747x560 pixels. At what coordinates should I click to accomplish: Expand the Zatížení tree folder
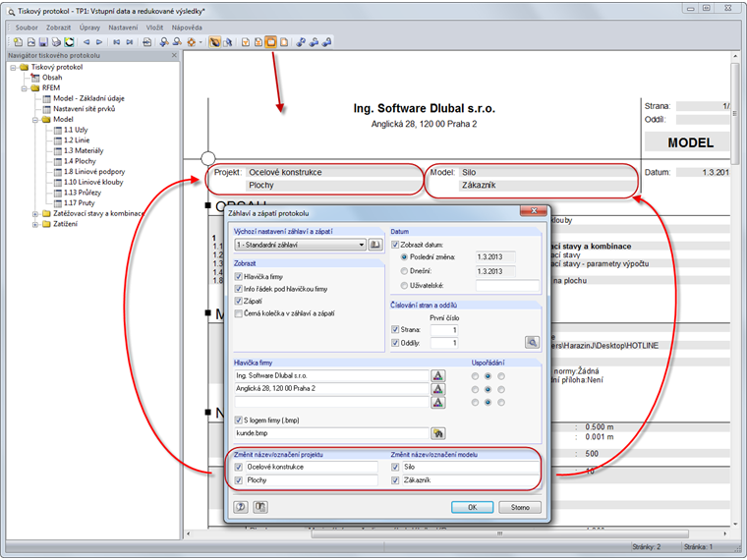pos(35,224)
